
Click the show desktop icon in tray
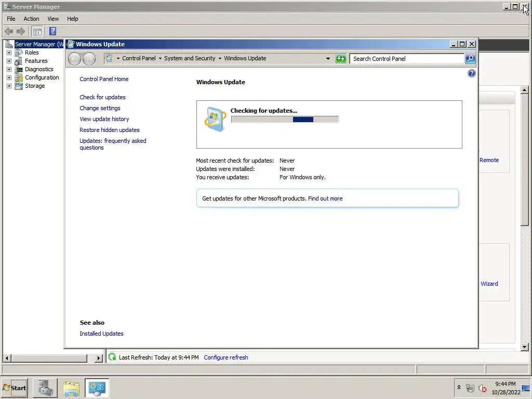(x=526, y=388)
